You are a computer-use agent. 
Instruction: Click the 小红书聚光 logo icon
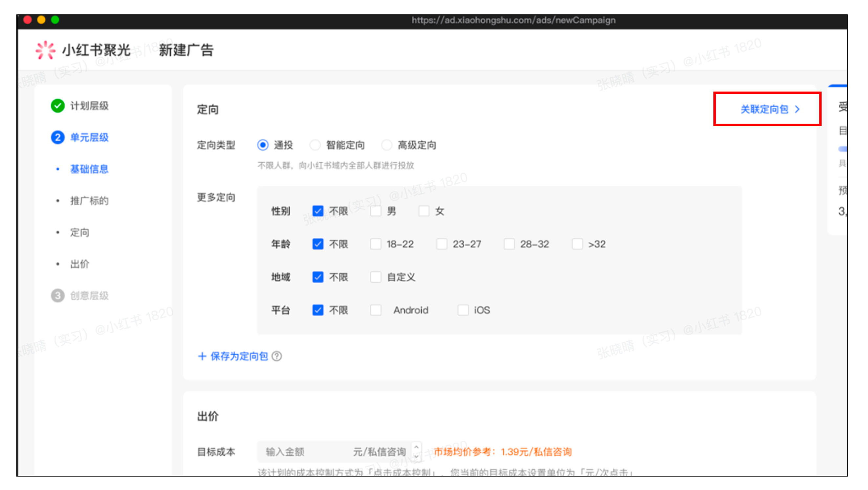[45, 50]
